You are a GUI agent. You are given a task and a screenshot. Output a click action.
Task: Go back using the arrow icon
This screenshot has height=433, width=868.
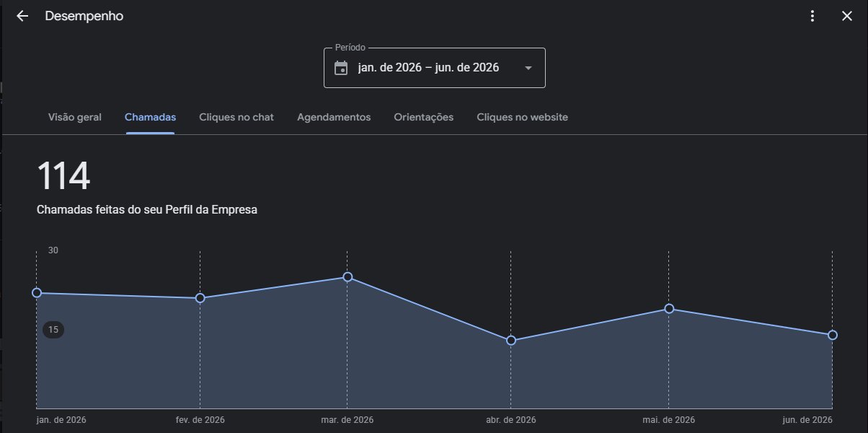[22, 16]
